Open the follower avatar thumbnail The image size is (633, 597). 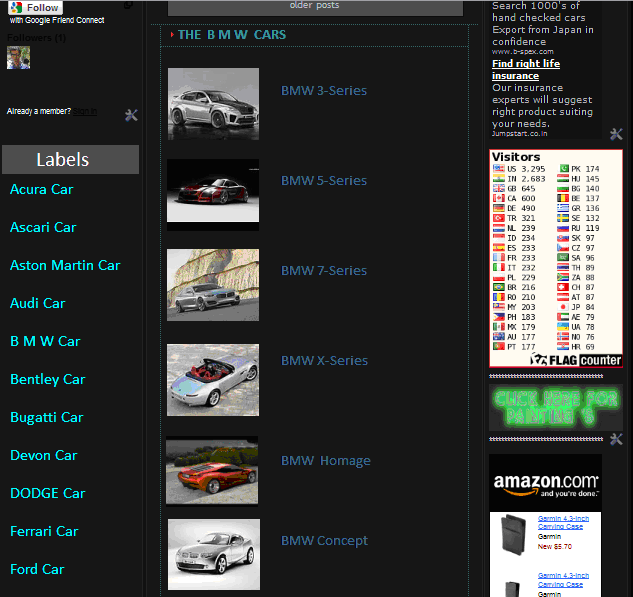(x=18, y=57)
